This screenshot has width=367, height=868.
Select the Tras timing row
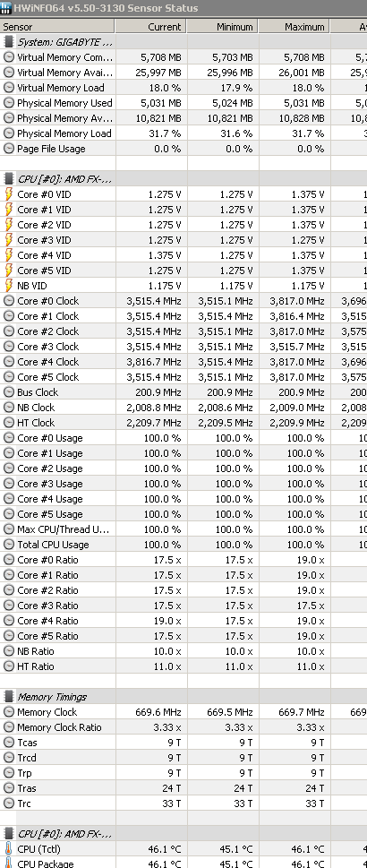click(183, 788)
